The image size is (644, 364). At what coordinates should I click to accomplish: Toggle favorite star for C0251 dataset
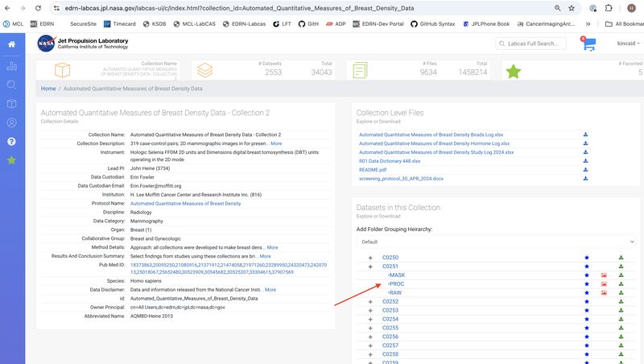pyautogui.click(x=587, y=267)
